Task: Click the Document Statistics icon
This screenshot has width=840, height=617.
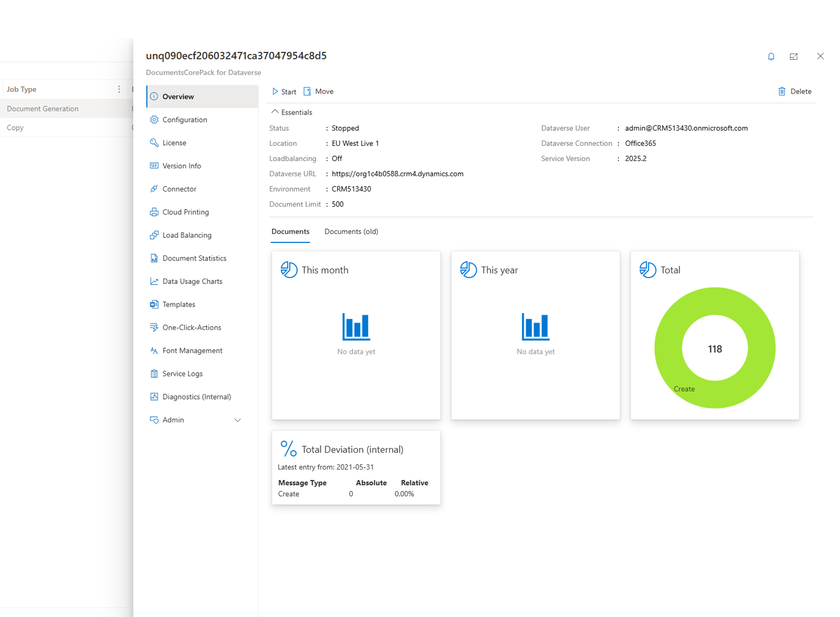Action: (154, 258)
